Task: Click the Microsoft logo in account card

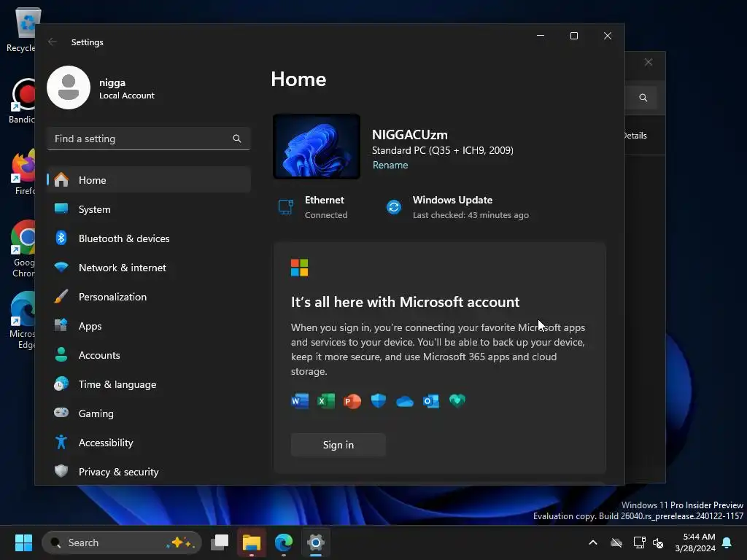Action: coord(300,268)
